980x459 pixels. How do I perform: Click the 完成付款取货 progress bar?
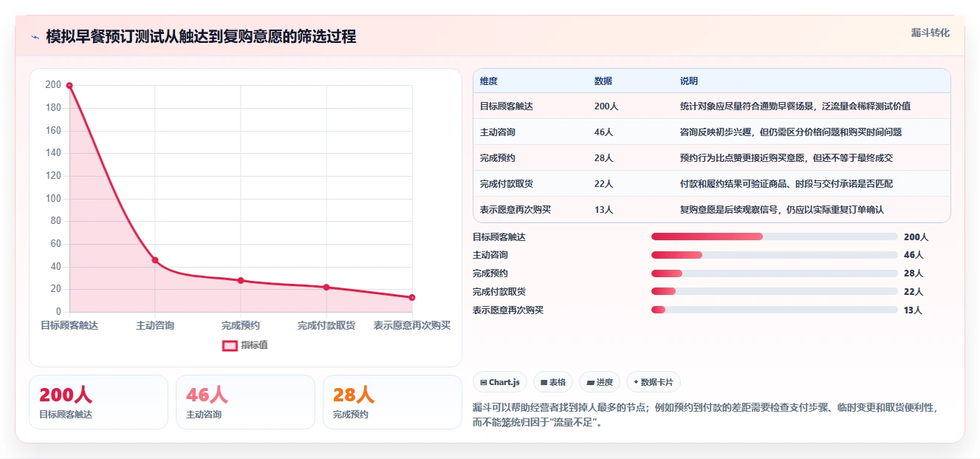[x=774, y=292]
